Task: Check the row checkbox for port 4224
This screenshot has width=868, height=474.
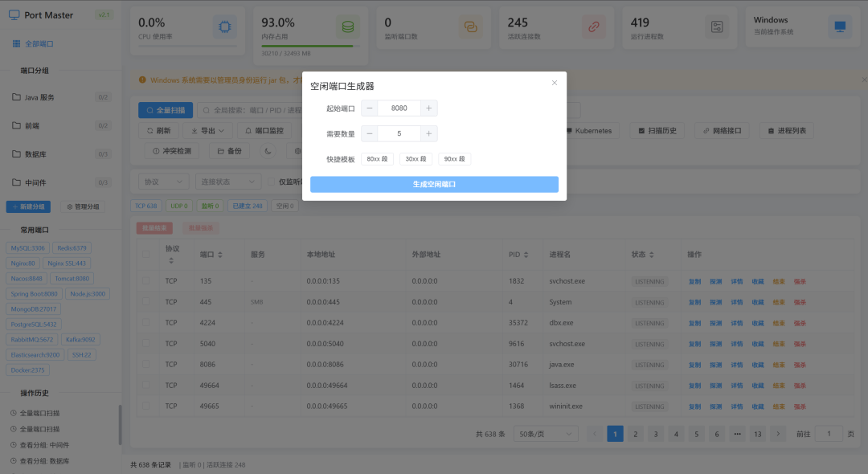Action: click(x=146, y=322)
